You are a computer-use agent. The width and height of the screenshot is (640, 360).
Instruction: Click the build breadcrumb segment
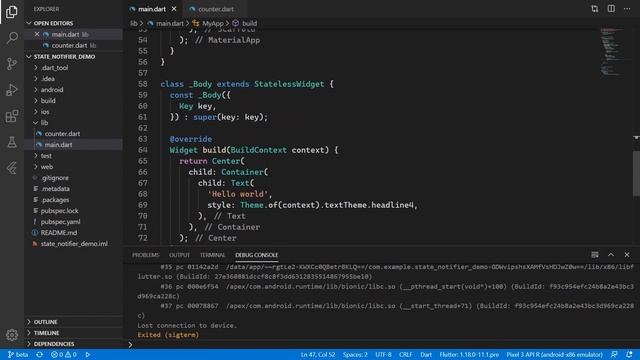point(249,24)
